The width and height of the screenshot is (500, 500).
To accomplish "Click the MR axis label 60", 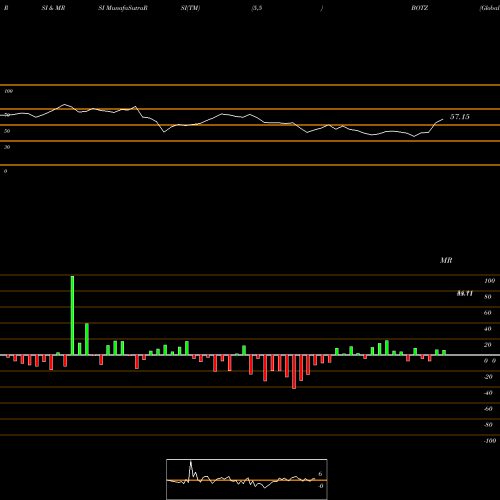I will (487, 313).
